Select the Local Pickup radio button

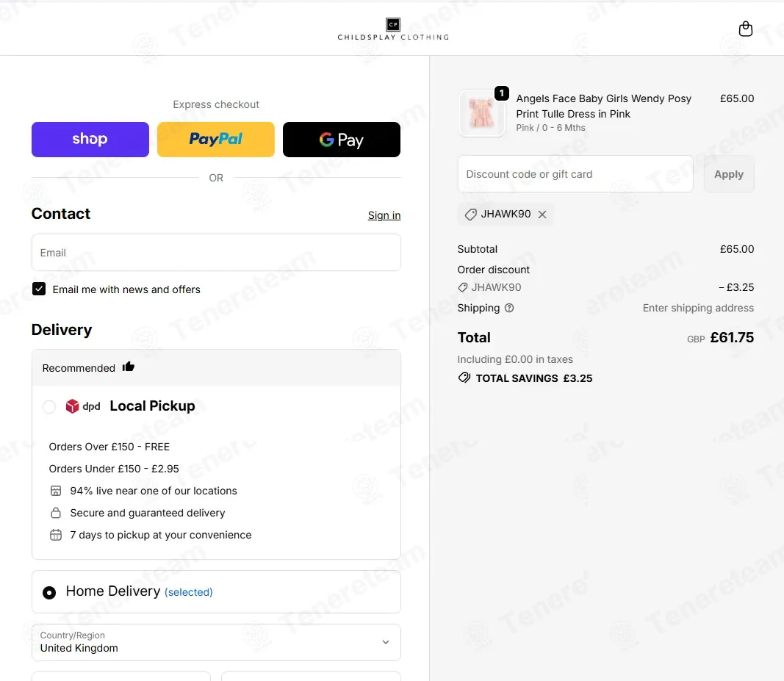49,406
